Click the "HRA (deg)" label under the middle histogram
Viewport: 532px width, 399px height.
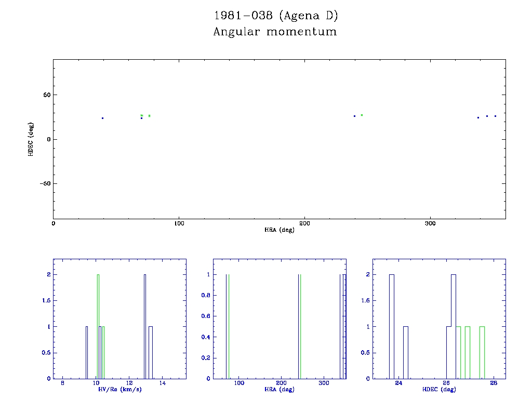point(280,390)
